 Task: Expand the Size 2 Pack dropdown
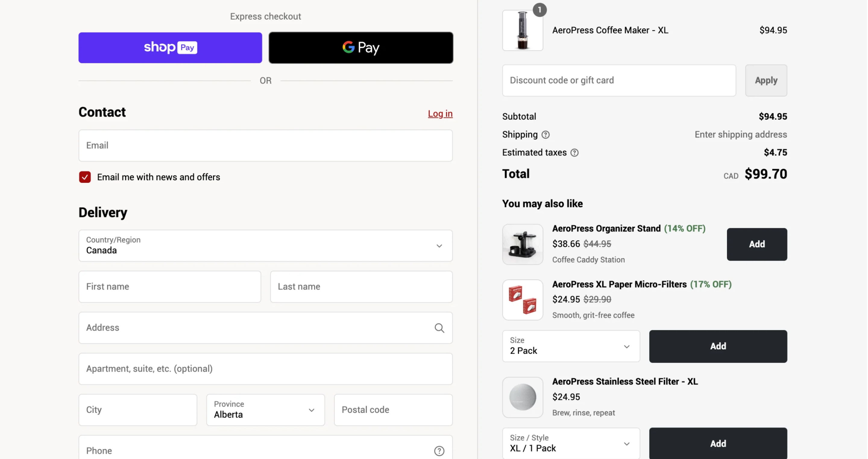point(571,346)
